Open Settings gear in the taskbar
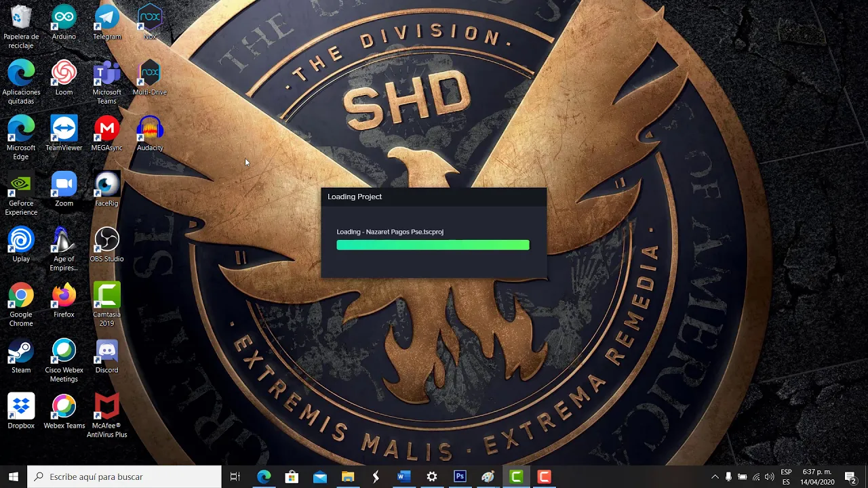 coord(432,476)
